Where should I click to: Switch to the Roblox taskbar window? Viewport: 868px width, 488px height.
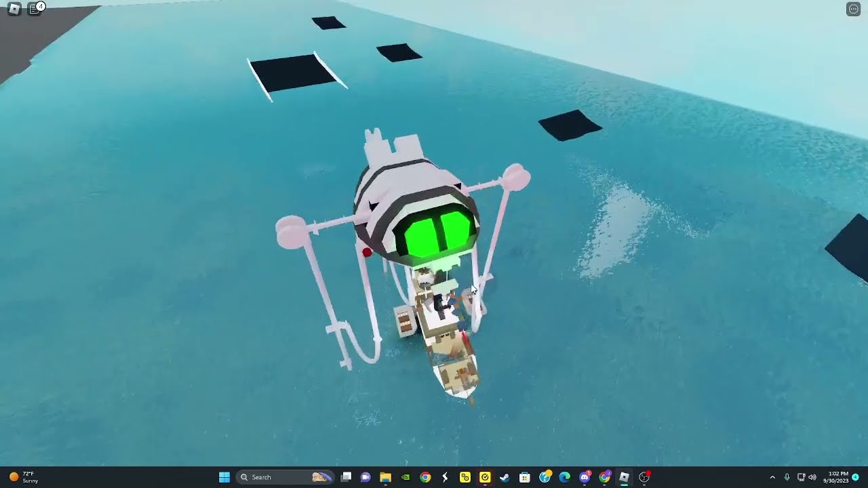pyautogui.click(x=624, y=477)
